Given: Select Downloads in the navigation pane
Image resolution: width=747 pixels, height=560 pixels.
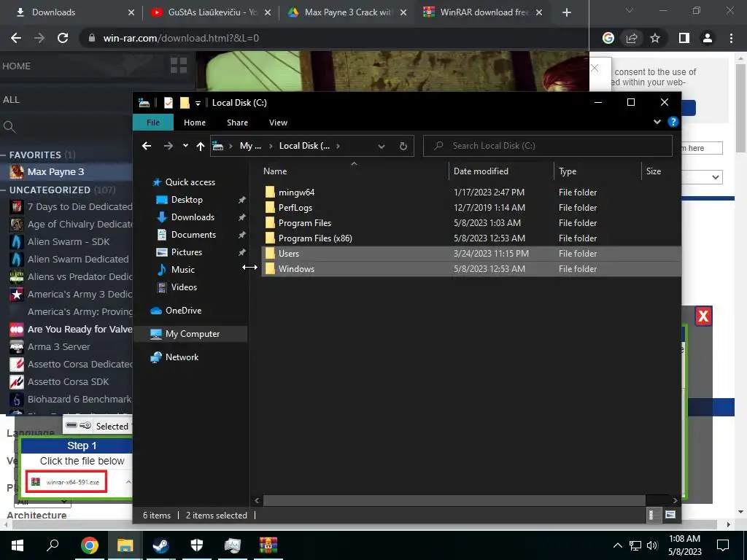Looking at the screenshot, I should [193, 217].
